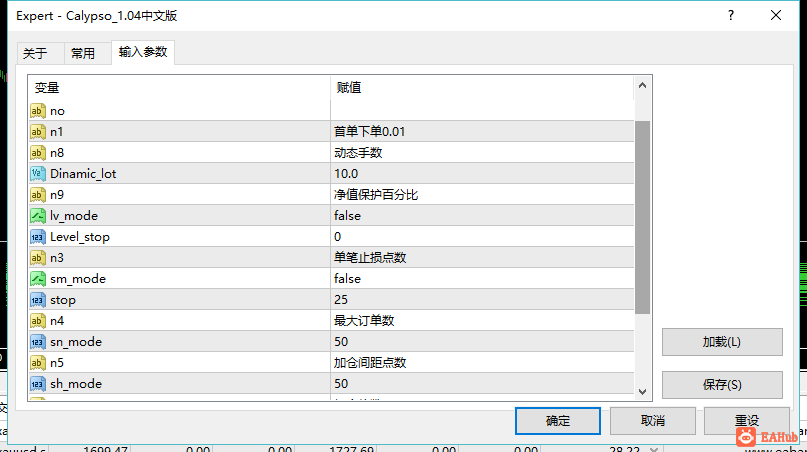Click the string icon next to n3
Viewport: 807px width, 452px height.
[x=38, y=258]
